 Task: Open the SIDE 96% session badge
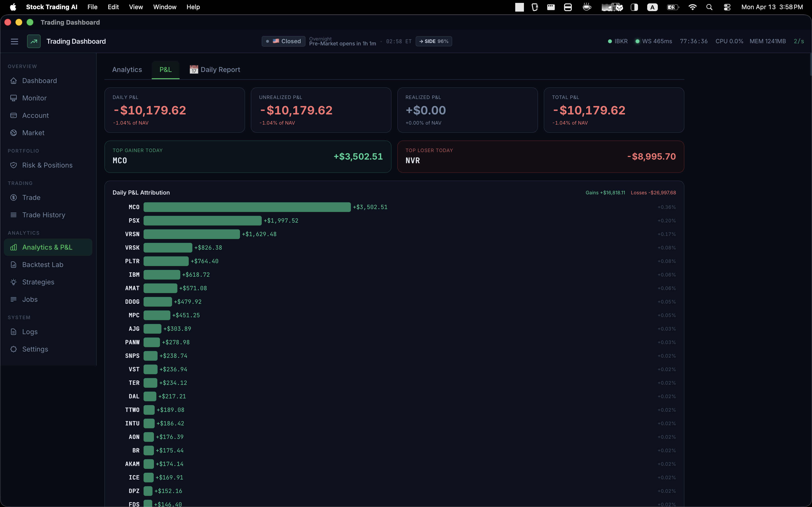pyautogui.click(x=434, y=41)
